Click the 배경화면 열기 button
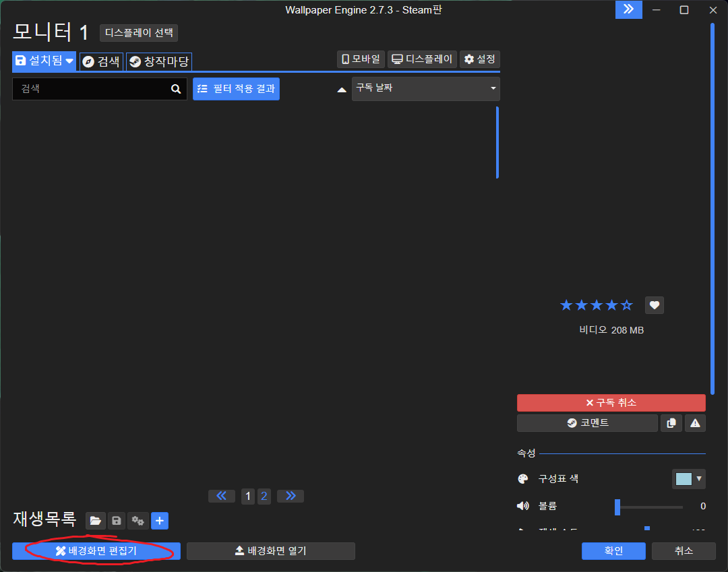This screenshot has width=728, height=572. pos(271,551)
